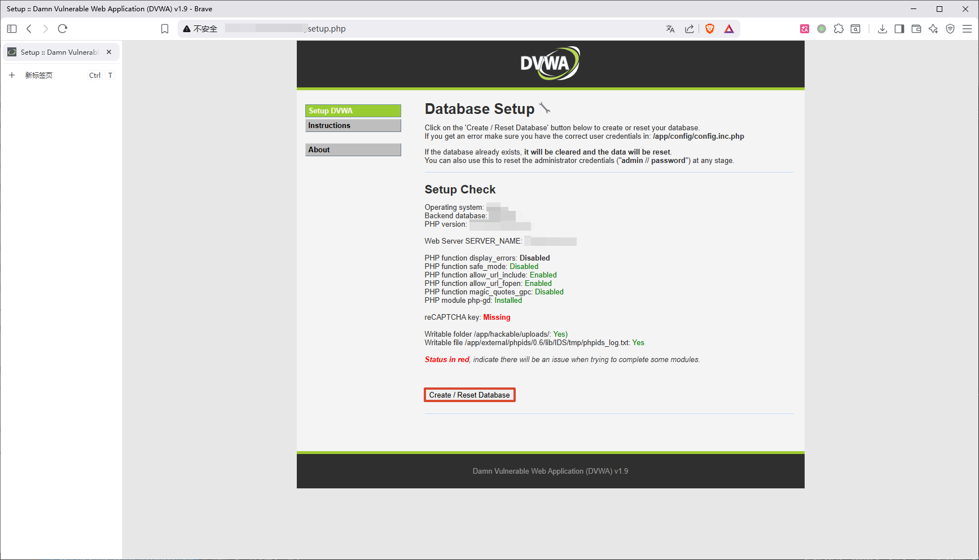Close the Brave window

965,8
